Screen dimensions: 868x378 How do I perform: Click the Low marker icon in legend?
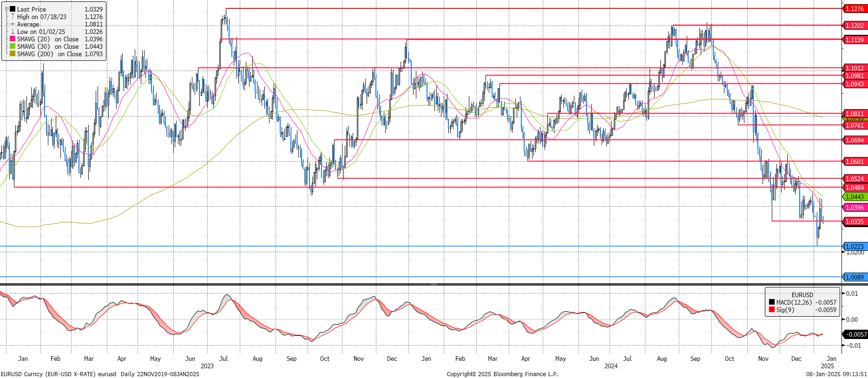point(13,32)
